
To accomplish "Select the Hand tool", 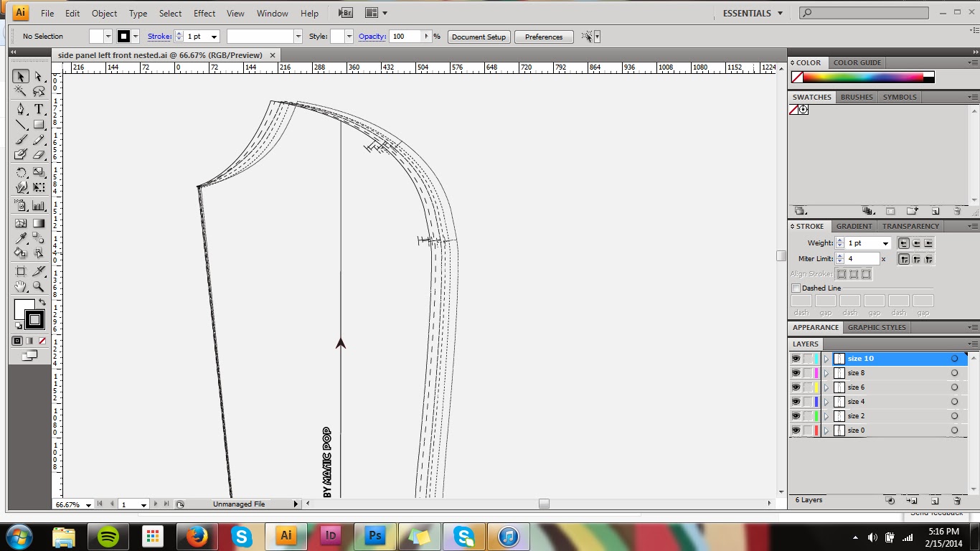I will click(21, 286).
